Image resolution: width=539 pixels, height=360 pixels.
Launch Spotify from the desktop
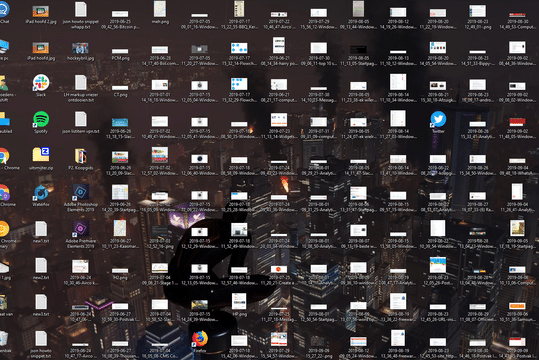pyautogui.click(x=41, y=122)
